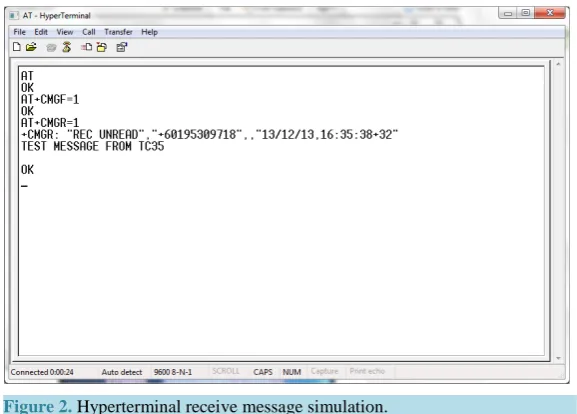Close the HyperTerminal window
The height and width of the screenshot is (414, 577).
(x=550, y=13)
